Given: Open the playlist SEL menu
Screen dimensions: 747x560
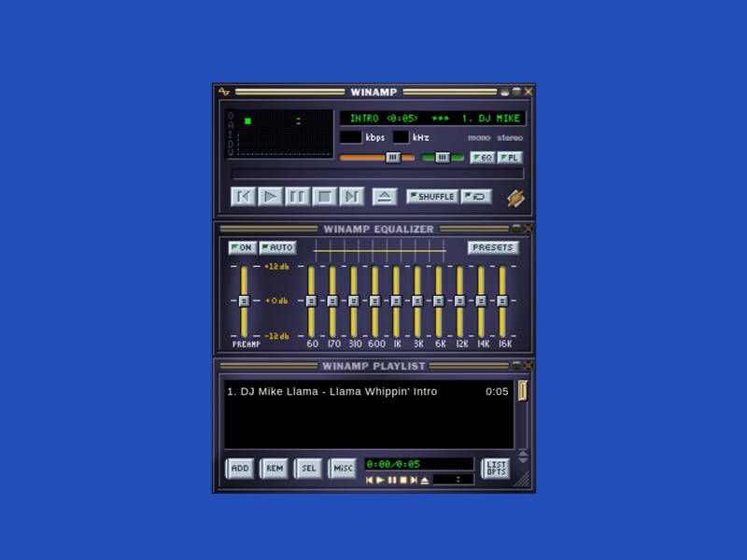Looking at the screenshot, I should [308, 468].
